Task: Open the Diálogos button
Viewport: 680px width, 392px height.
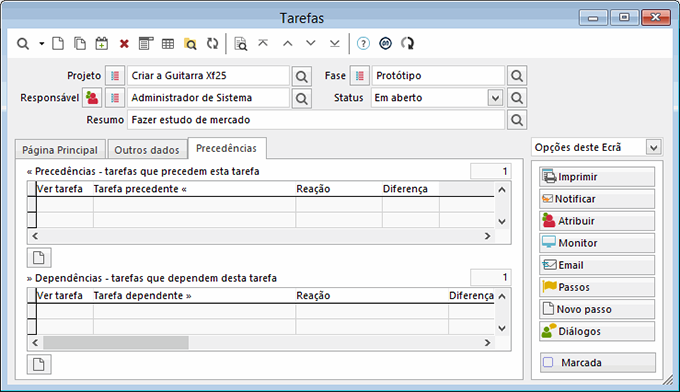Action: tap(597, 332)
